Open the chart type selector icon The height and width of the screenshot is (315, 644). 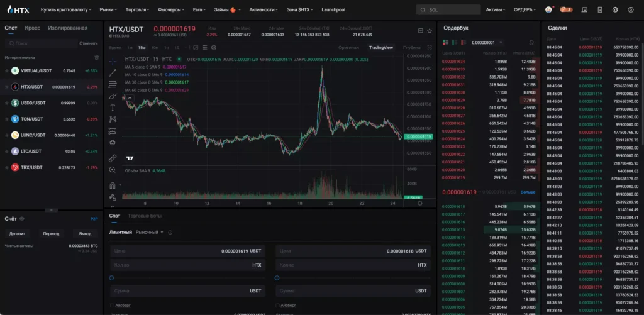coord(196,48)
